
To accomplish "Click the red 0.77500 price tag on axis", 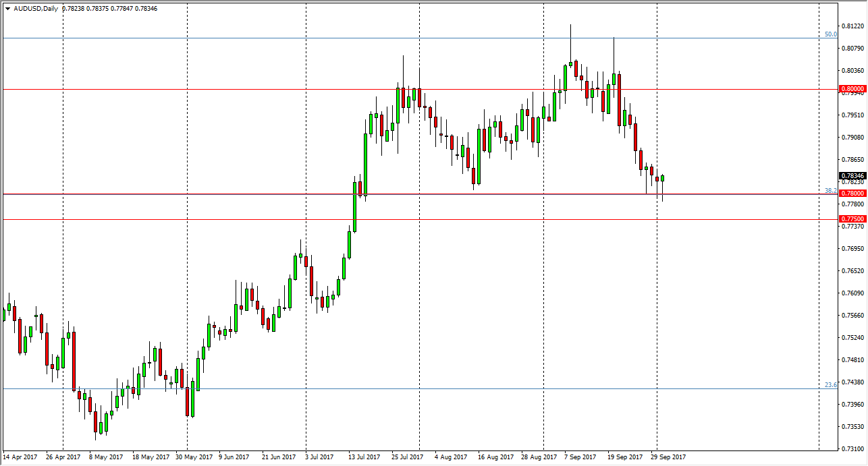I will (852, 218).
